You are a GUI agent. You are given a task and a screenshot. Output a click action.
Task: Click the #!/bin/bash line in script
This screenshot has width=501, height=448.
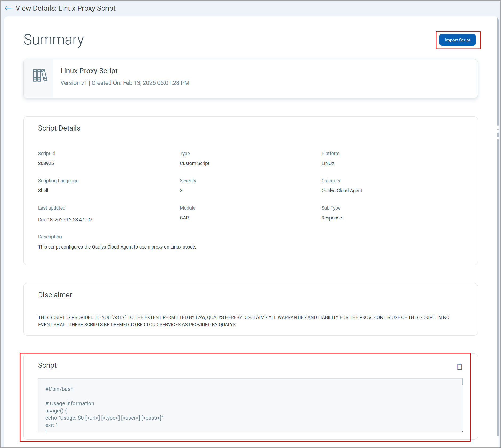tap(59, 389)
